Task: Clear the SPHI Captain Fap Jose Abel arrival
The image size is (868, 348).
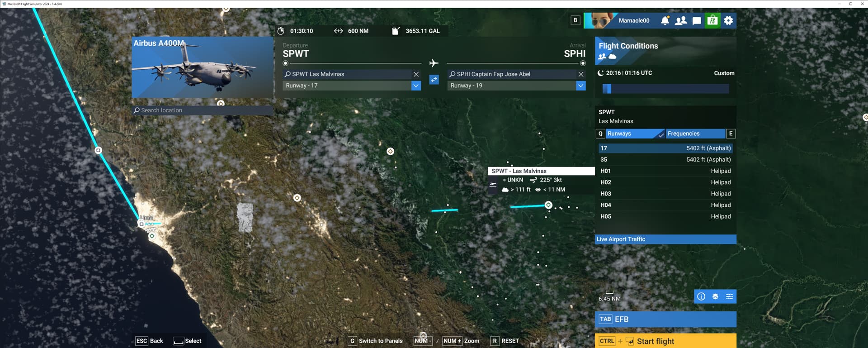Action: click(x=581, y=74)
